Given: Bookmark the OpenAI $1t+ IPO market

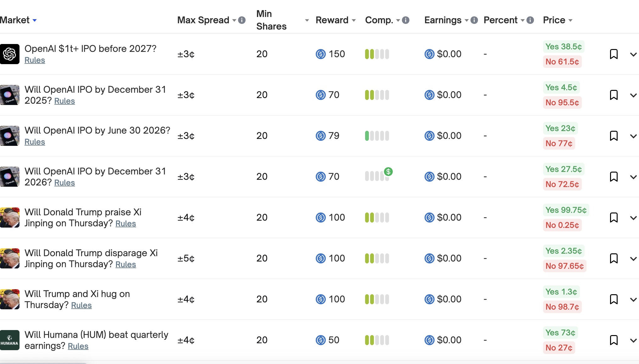Looking at the screenshot, I should (614, 54).
